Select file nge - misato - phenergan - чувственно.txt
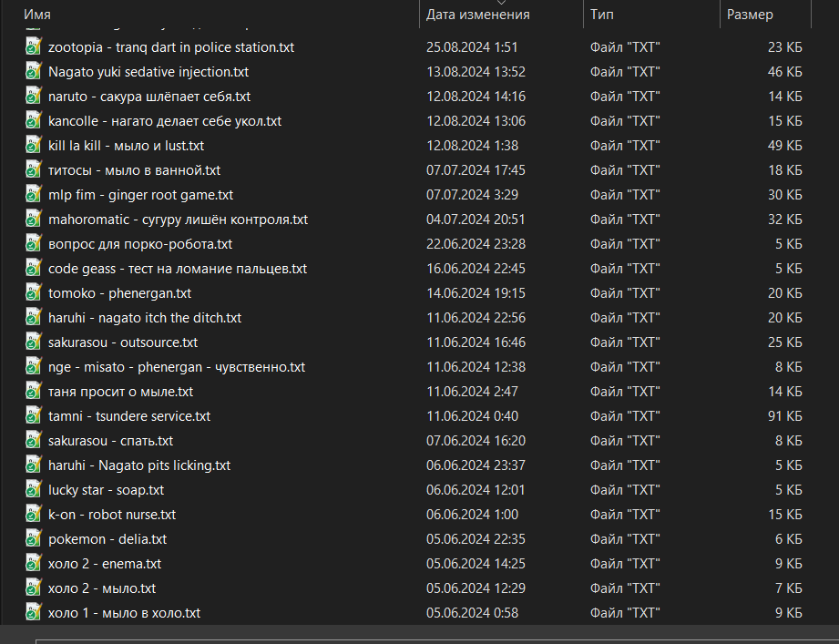 tap(177, 367)
